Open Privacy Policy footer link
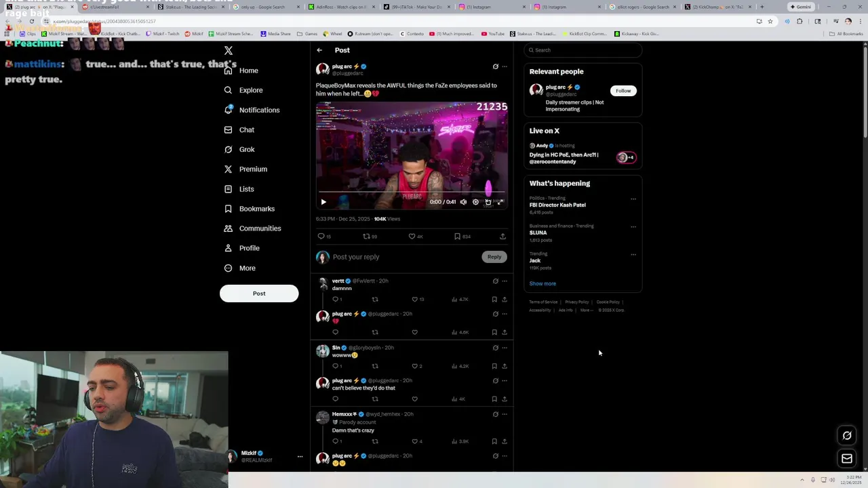The image size is (868, 488). (x=576, y=302)
